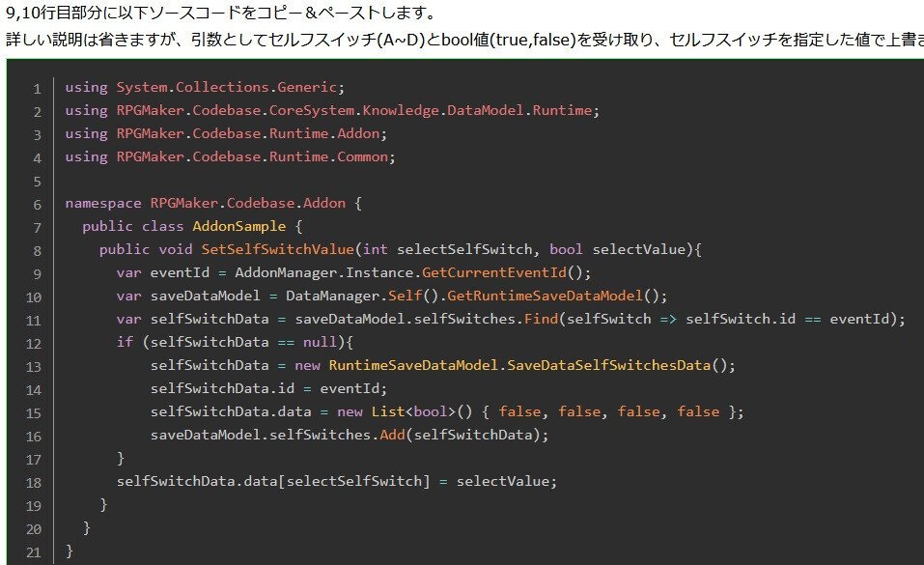
Task: Click line number 10 in the code
Action: tap(33, 296)
